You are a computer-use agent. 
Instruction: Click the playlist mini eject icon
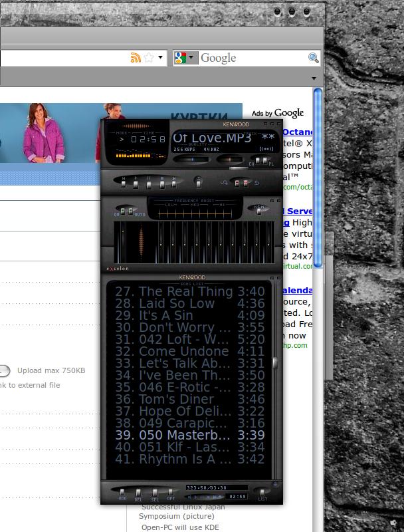221,497
